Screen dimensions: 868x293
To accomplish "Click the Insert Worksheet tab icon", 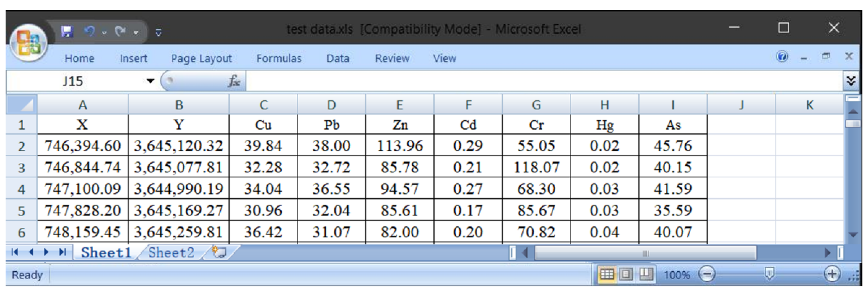I will coord(219,252).
